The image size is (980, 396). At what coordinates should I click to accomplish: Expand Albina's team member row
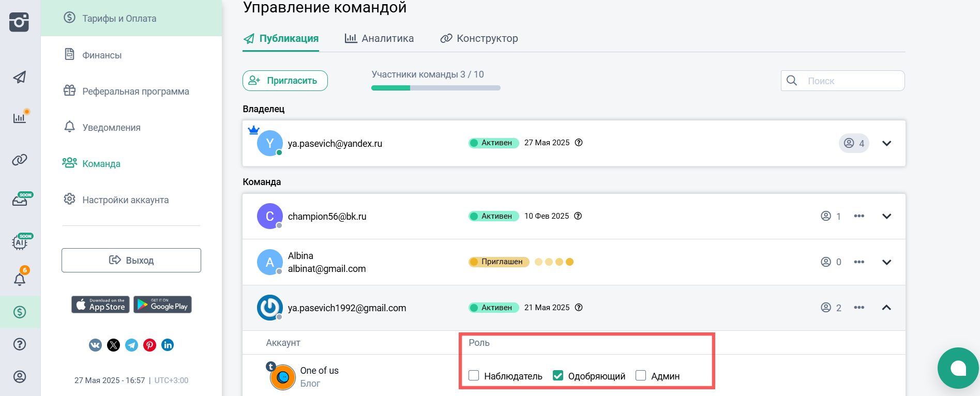click(x=886, y=262)
